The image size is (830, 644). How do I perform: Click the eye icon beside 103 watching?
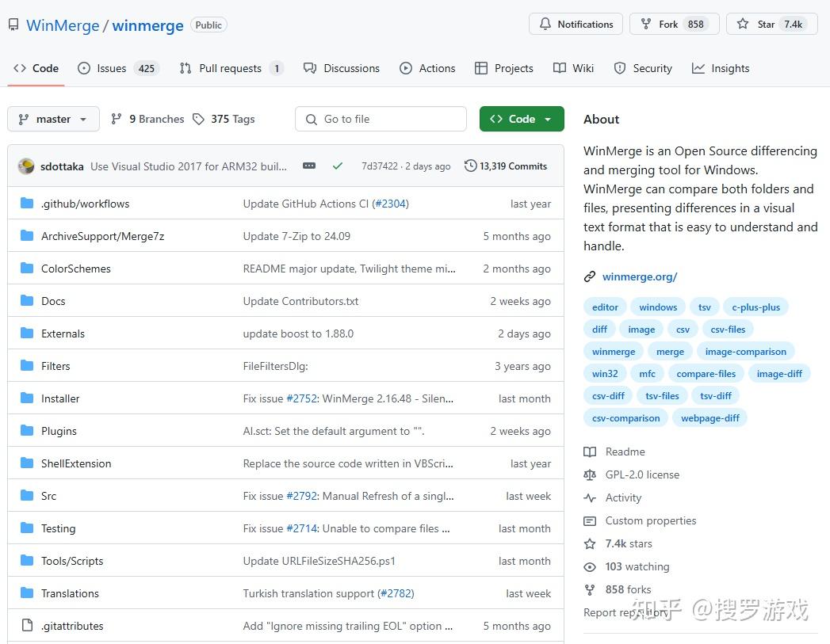[x=590, y=567]
